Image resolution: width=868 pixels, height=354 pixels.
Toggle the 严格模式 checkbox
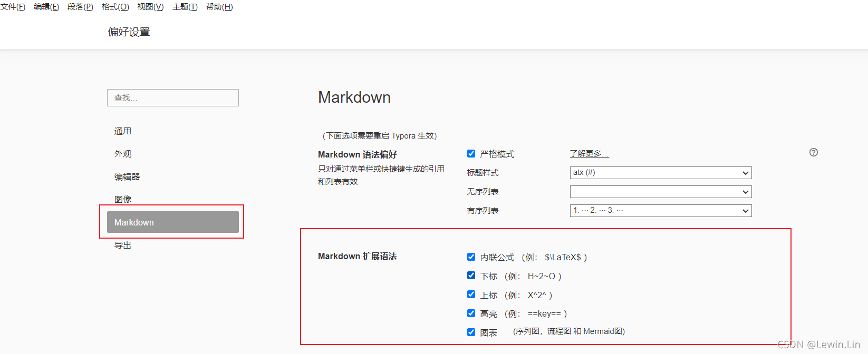coord(471,154)
